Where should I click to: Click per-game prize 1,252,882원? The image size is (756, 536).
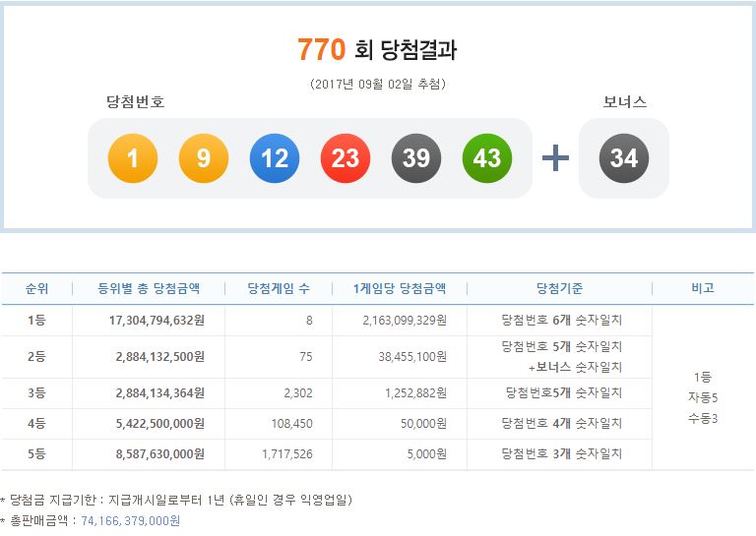(x=415, y=393)
